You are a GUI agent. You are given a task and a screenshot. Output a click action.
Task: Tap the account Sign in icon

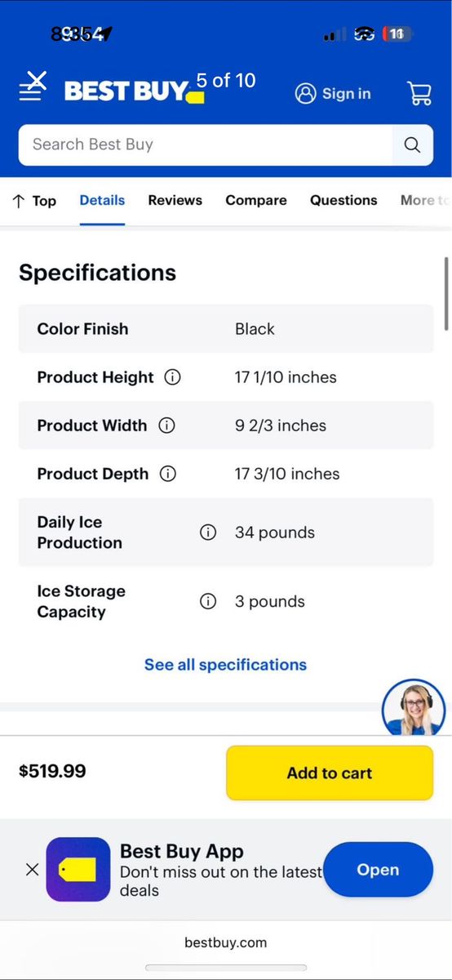[x=306, y=93]
